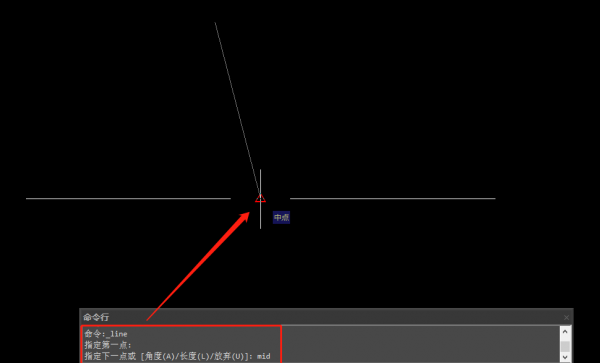Click the command prompt input line ending with mid
This screenshot has height=363, width=600.
tap(178, 356)
